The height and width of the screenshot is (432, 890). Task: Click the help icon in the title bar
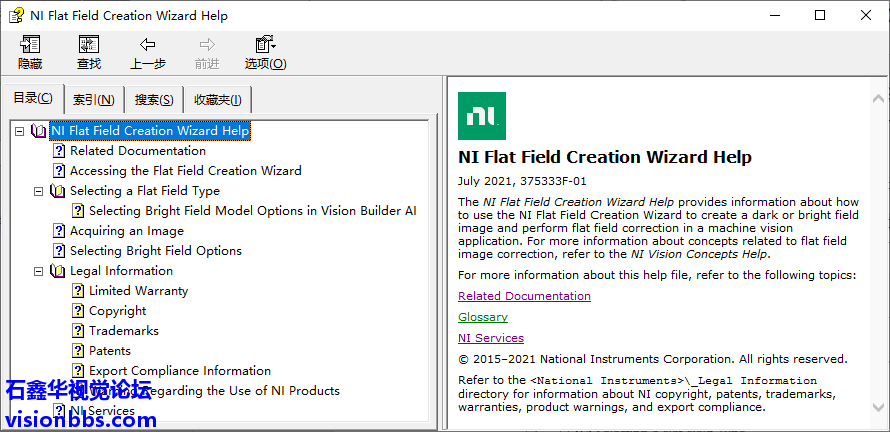pyautogui.click(x=16, y=15)
